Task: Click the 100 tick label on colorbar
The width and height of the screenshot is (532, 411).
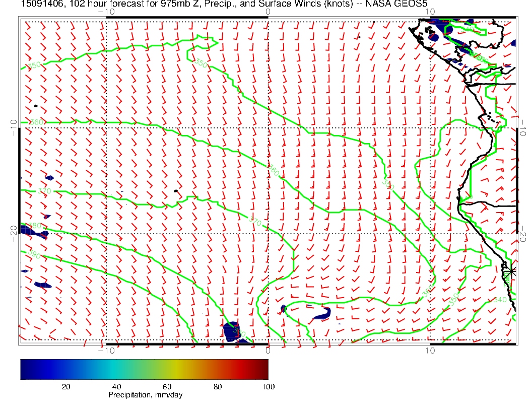Action: coord(268,387)
